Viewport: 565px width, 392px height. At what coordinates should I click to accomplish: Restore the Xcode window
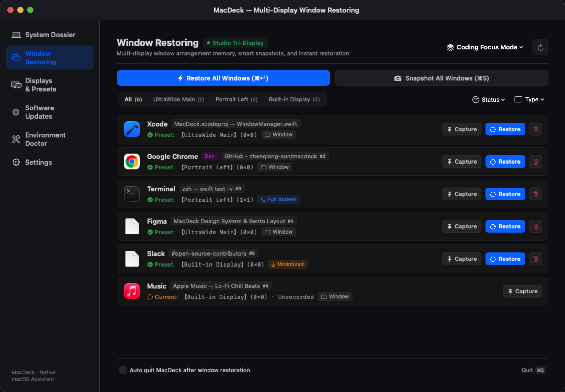click(x=505, y=129)
